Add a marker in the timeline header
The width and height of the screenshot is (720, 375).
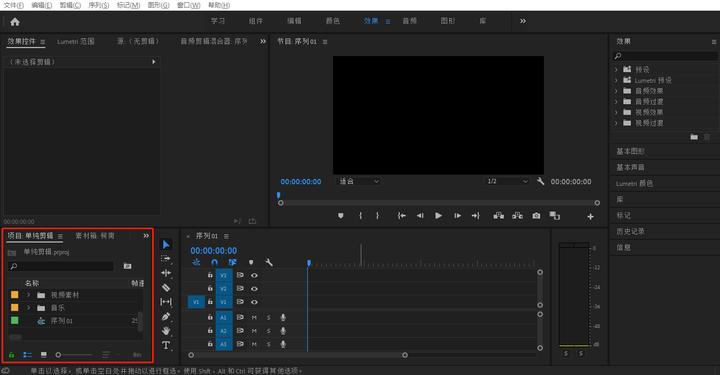(251, 262)
